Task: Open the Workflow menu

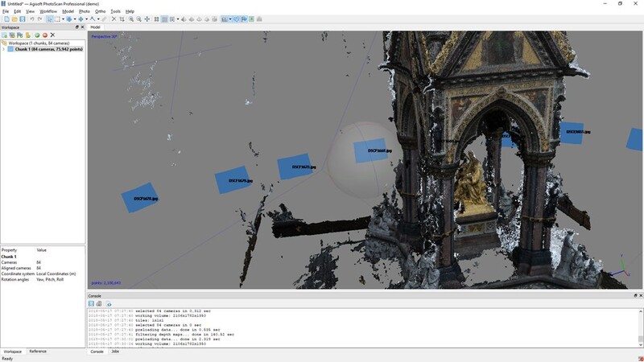Action: point(48,11)
